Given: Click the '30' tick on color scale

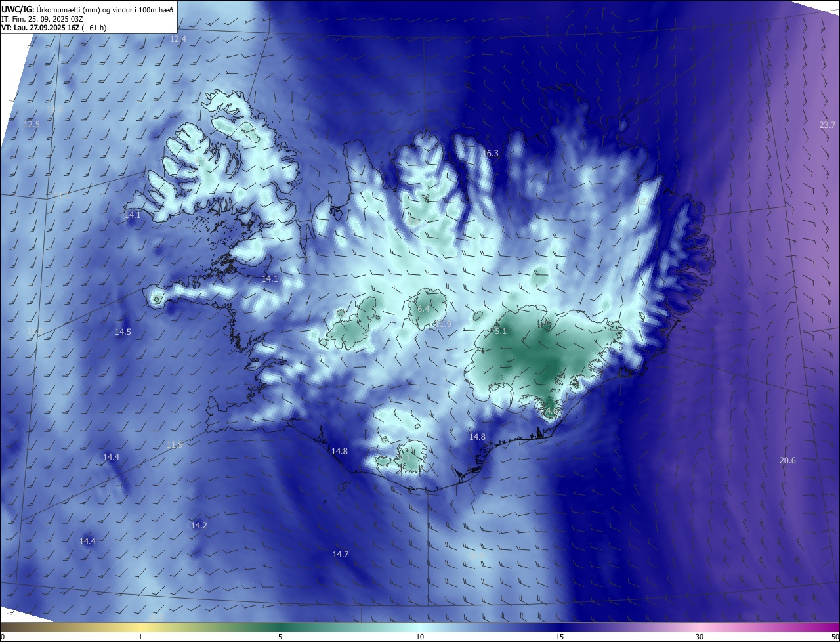Looking at the screenshot, I should [700, 637].
